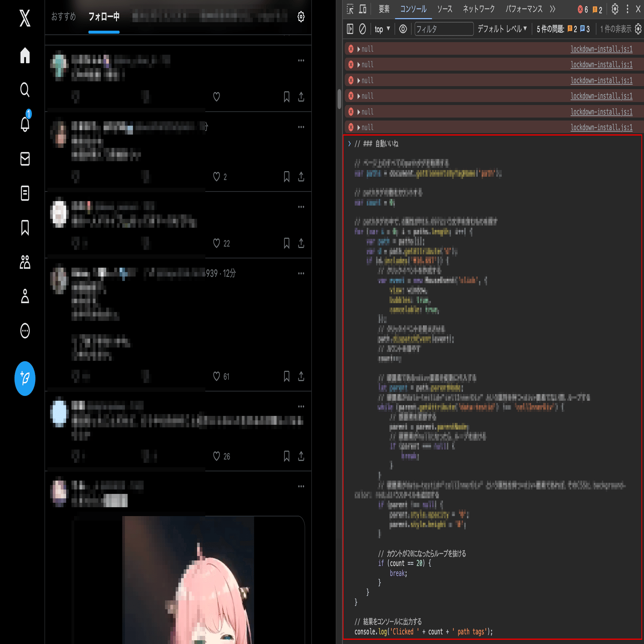Viewport: 644px width, 644px height.
Task: Open the Grok compose button
Action: click(x=24, y=379)
